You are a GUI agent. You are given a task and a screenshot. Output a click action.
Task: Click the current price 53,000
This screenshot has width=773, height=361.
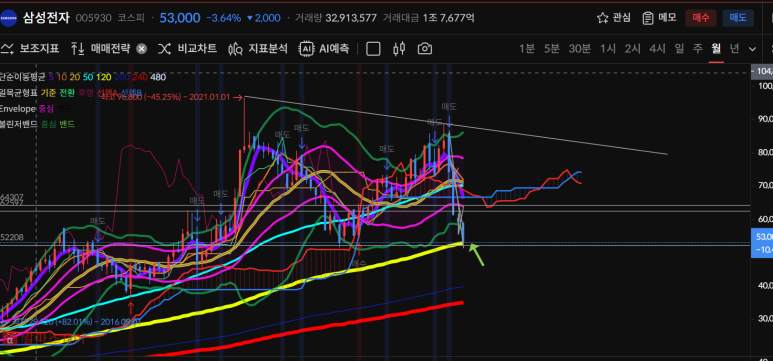[x=180, y=18]
